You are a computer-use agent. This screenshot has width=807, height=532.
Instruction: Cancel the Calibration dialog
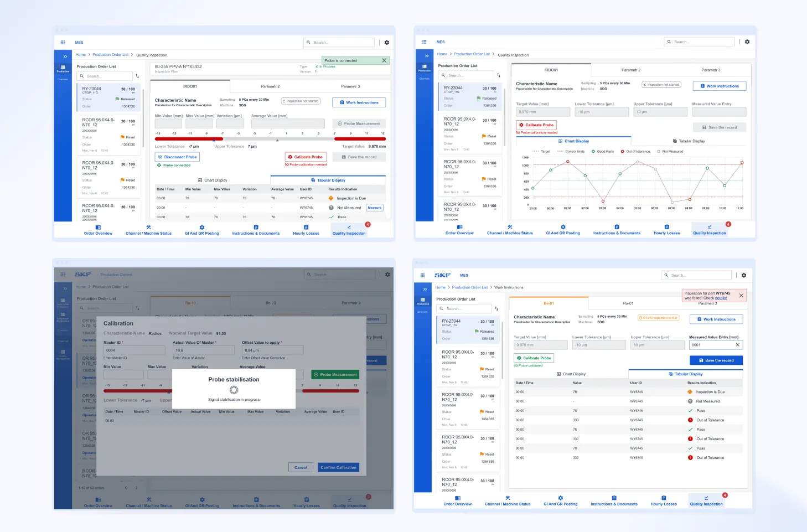[x=301, y=467]
